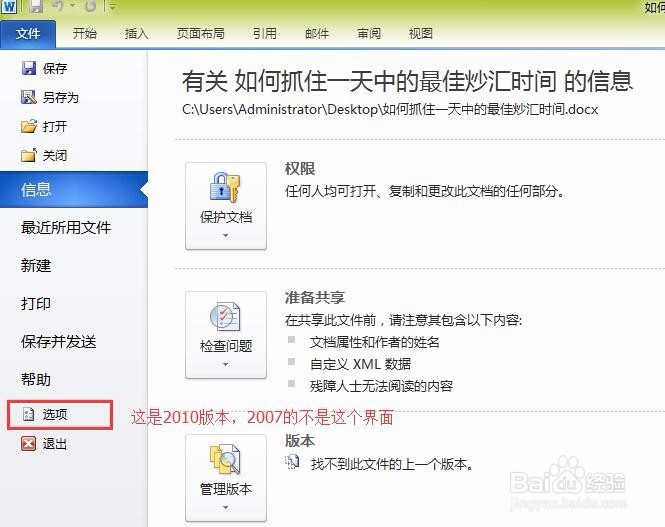Click the 检查问题 button label
Image resolution: width=665 pixels, height=527 pixels.
tap(226, 346)
